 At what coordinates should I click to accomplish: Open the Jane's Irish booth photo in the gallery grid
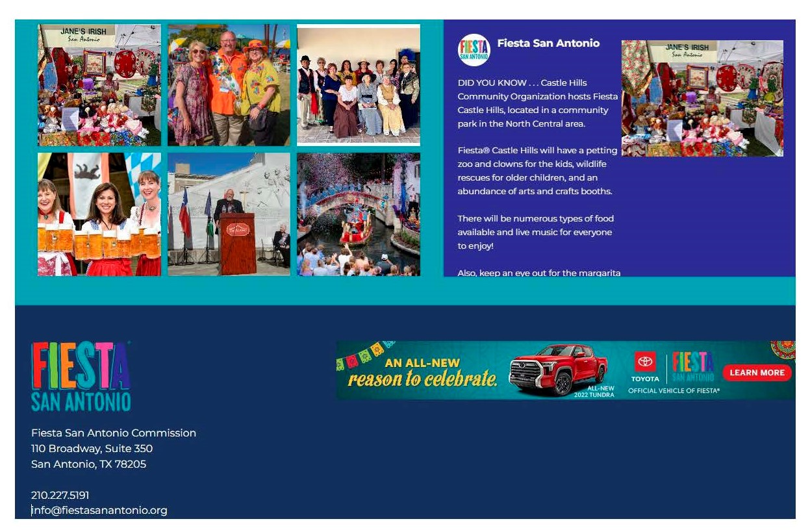pos(99,85)
